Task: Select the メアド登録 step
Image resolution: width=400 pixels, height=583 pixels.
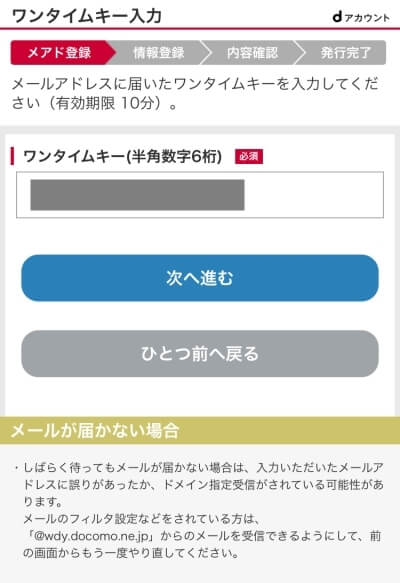Action: (59, 52)
